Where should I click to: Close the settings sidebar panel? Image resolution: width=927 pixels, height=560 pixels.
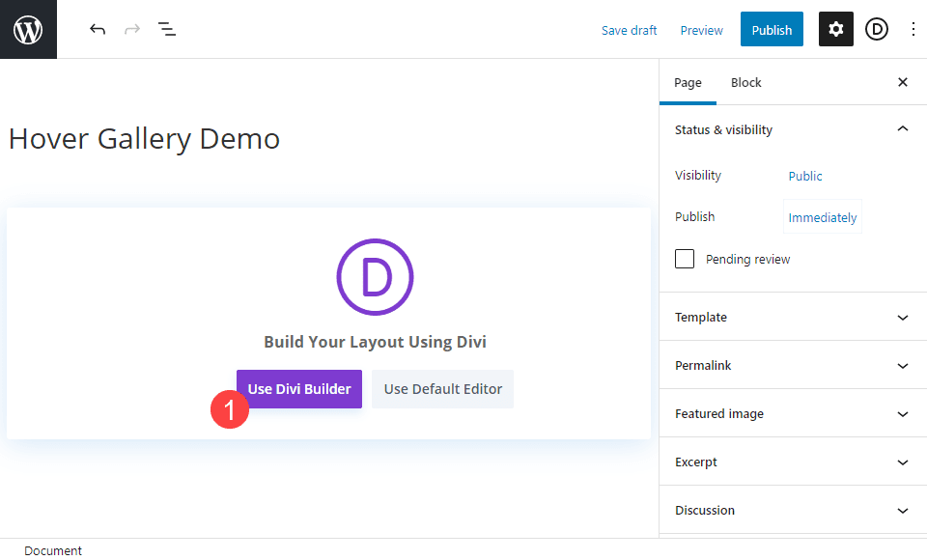click(903, 82)
